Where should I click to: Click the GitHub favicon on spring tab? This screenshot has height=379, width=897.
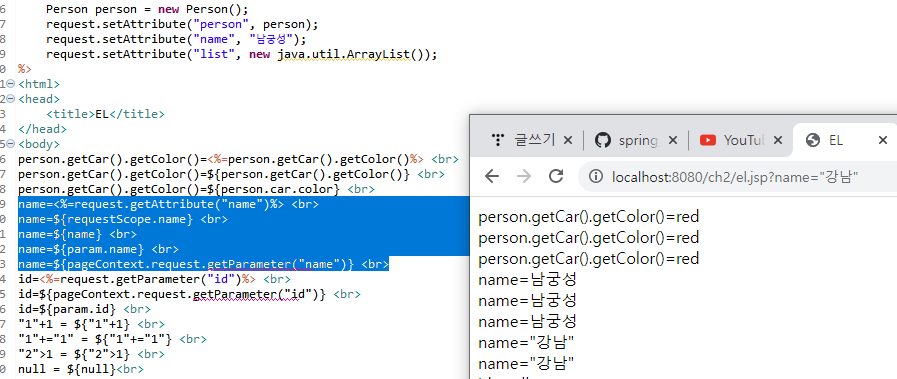602,139
